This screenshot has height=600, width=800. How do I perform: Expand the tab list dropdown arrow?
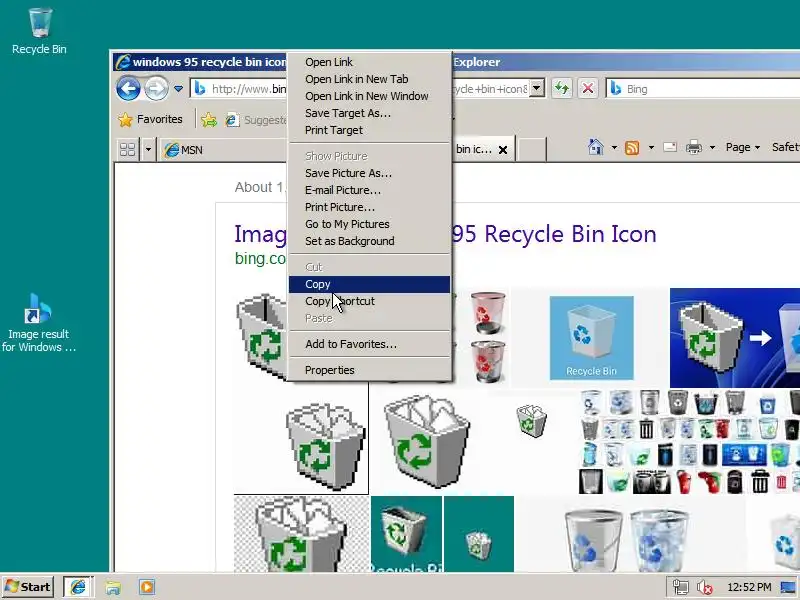click(148, 149)
